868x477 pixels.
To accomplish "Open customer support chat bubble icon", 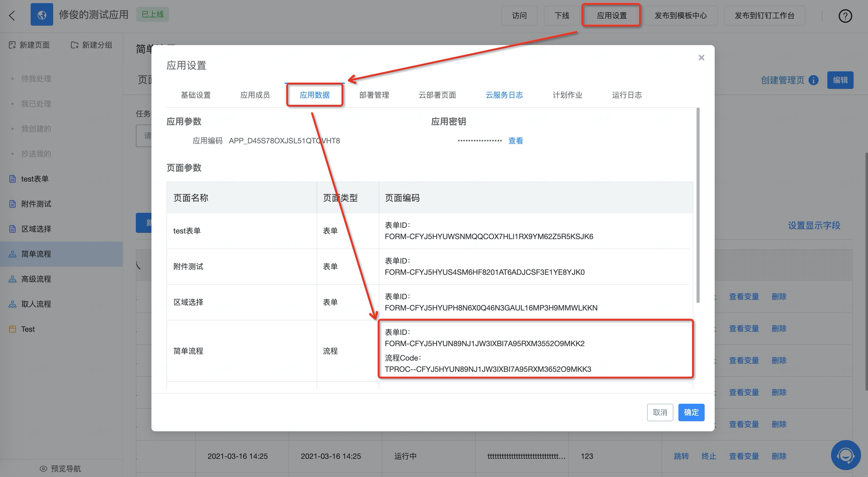I will (846, 455).
